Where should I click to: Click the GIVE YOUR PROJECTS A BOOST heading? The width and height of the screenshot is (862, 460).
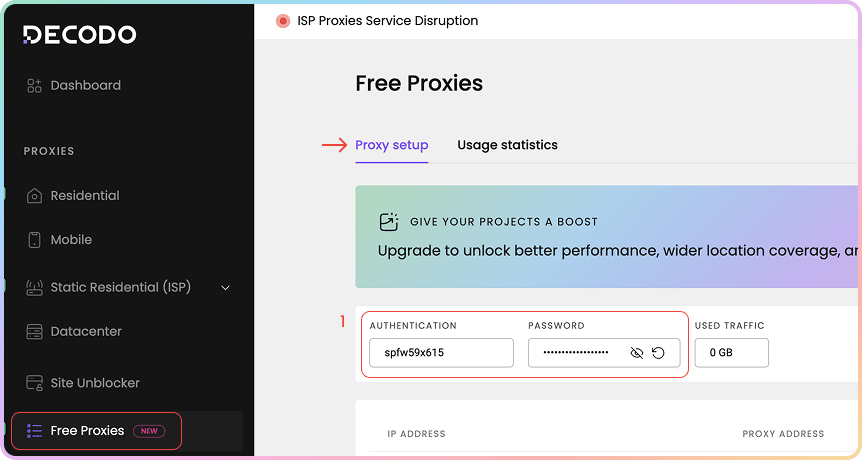504,222
